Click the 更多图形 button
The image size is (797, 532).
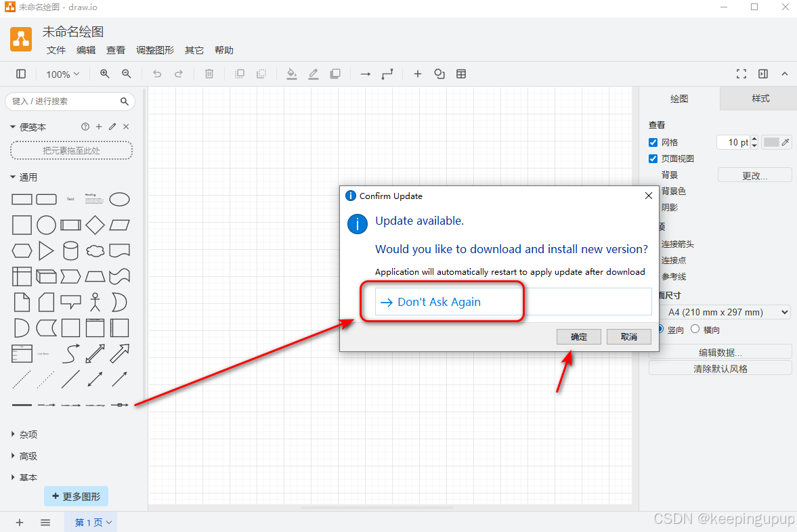coord(76,496)
